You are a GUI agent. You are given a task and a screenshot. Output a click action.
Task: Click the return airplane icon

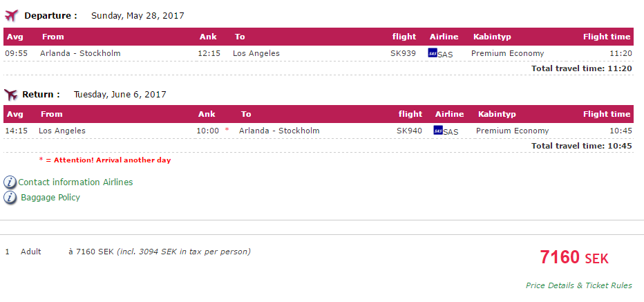pos(10,95)
